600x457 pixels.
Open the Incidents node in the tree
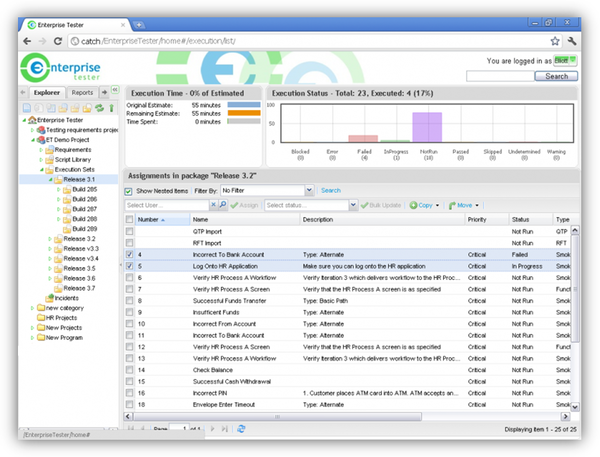[x=66, y=298]
